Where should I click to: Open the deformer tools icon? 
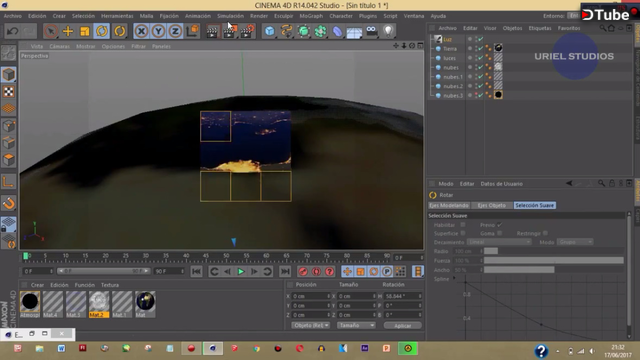click(338, 31)
